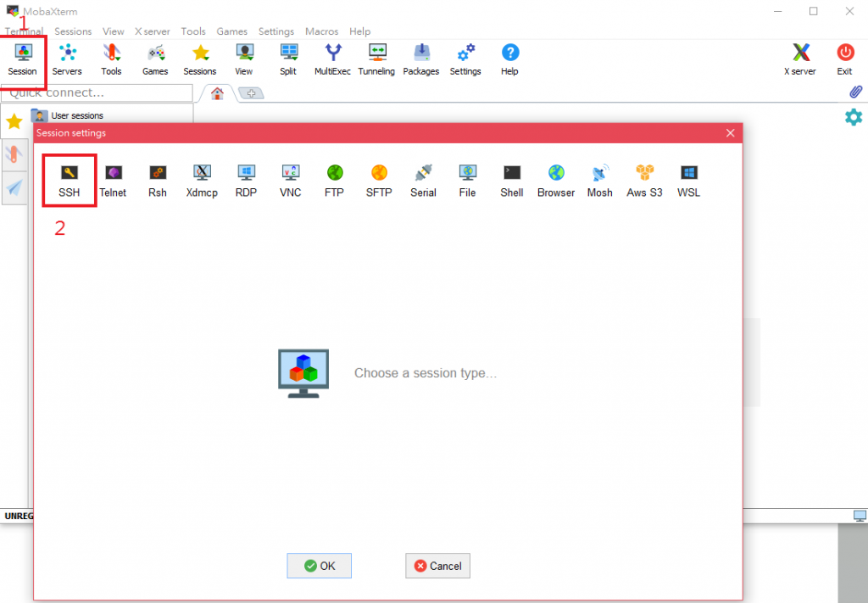868x603 pixels.
Task: Click the Split toolbar icon
Action: coord(288,60)
